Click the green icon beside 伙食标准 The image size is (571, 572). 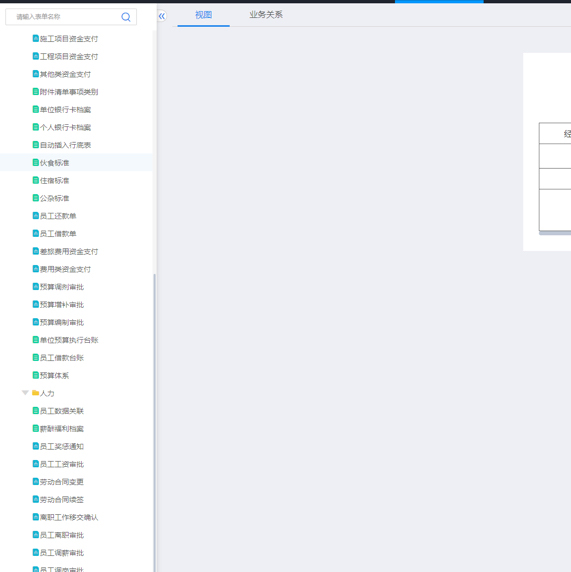36,162
